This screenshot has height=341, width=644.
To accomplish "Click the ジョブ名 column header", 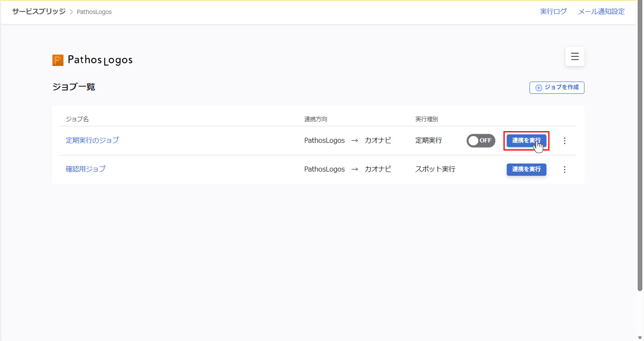I will coord(77,119).
